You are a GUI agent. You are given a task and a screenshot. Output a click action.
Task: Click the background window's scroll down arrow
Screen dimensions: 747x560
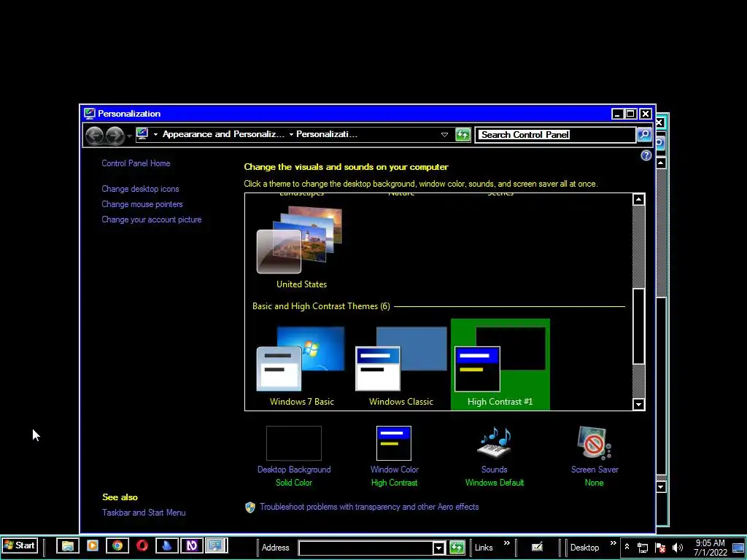pos(661,487)
